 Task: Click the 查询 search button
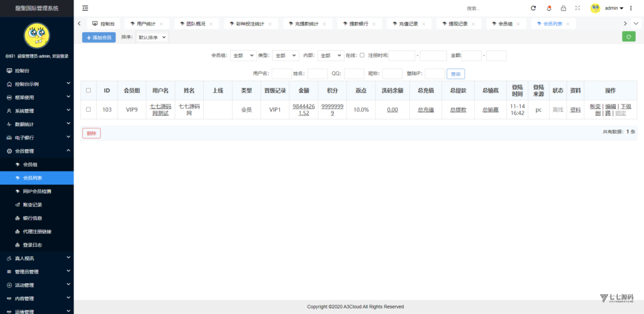(x=456, y=73)
